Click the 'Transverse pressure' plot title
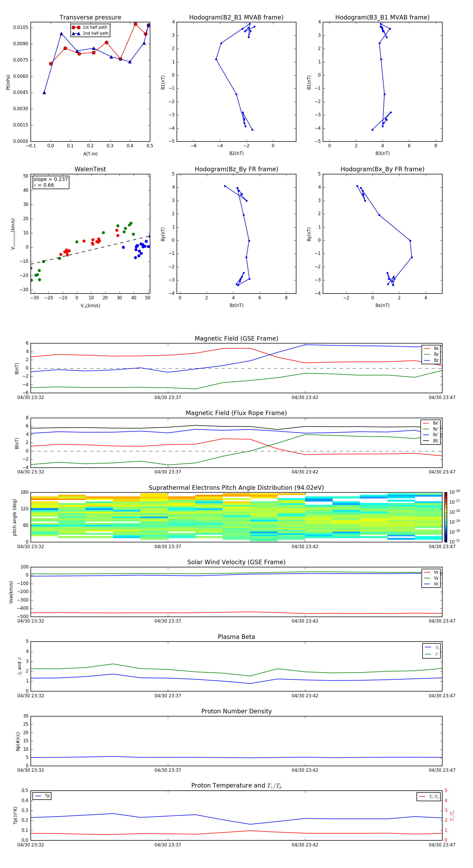The image size is (473, 868). tap(90, 18)
